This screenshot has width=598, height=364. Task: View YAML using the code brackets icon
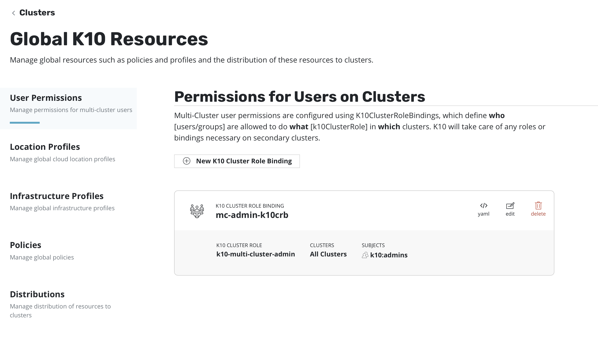(483, 206)
